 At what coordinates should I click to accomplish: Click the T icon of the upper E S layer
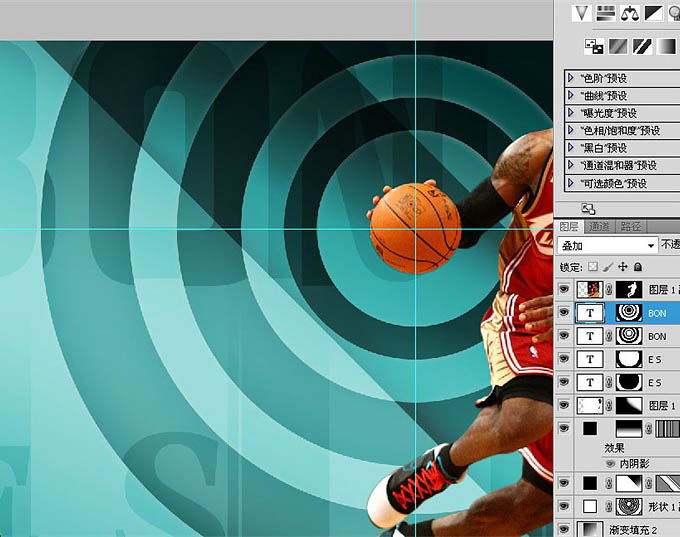(x=589, y=359)
